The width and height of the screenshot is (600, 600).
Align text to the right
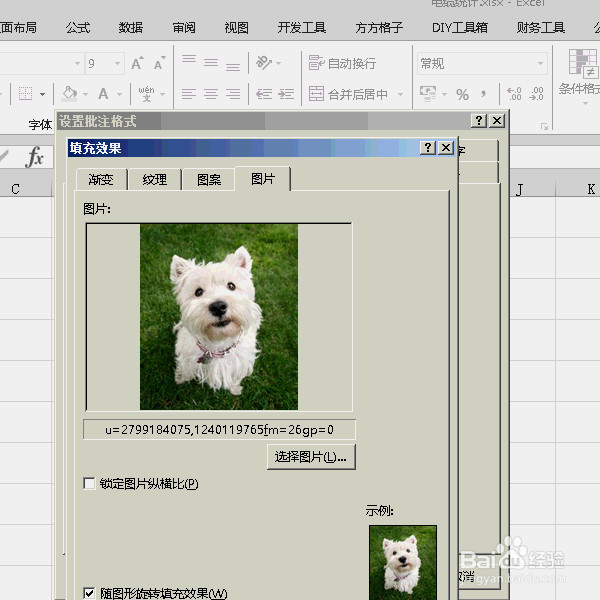233,94
